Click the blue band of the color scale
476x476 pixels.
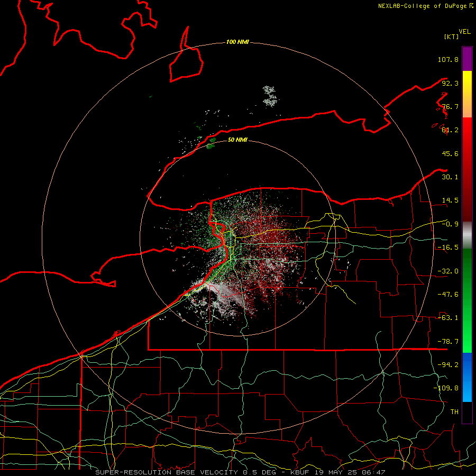pyautogui.click(x=467, y=377)
